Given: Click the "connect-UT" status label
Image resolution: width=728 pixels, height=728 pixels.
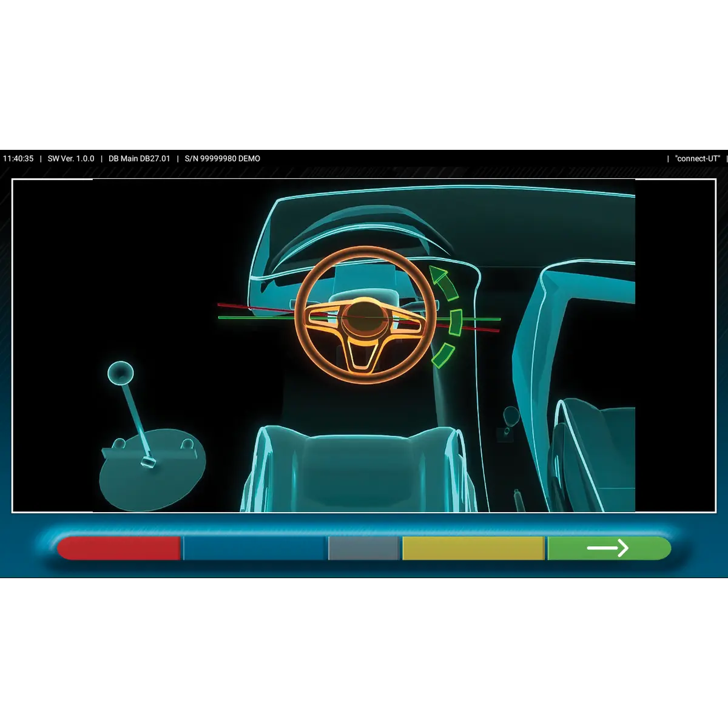Looking at the screenshot, I should tap(697, 158).
